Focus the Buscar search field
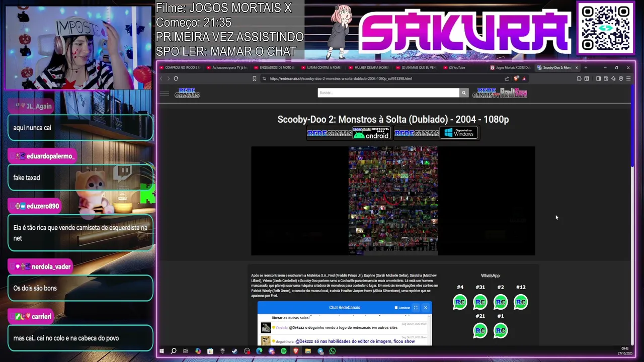The image size is (644, 362). (x=388, y=93)
